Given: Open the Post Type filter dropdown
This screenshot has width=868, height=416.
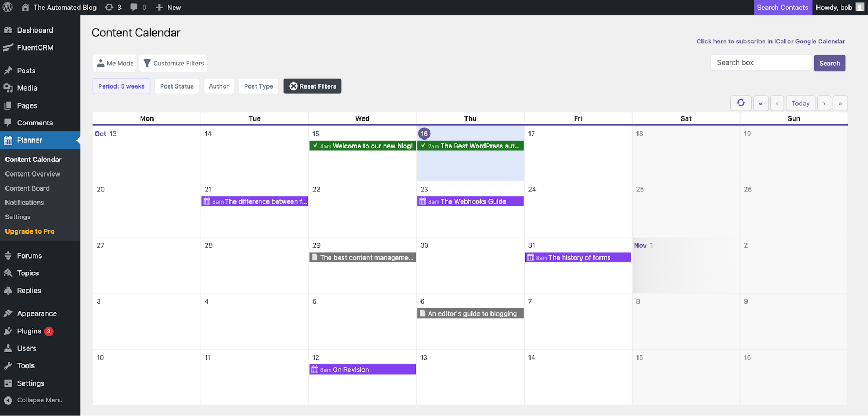Looking at the screenshot, I should point(259,86).
